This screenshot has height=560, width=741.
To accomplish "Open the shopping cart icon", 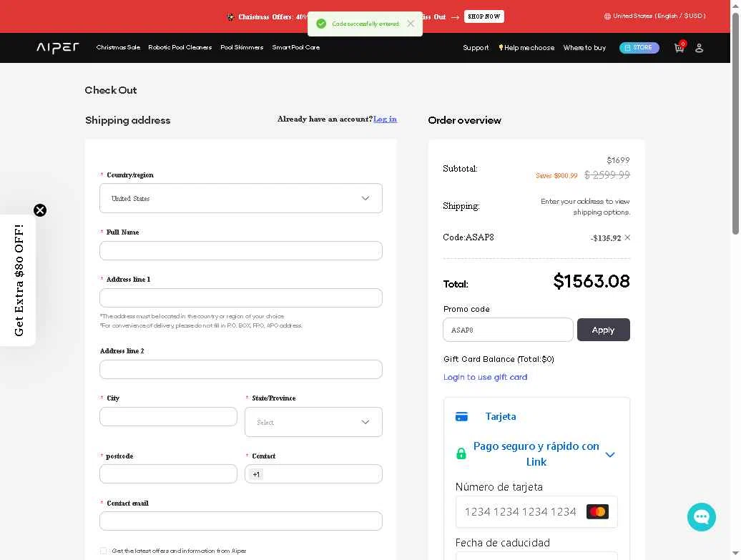I will [679, 48].
